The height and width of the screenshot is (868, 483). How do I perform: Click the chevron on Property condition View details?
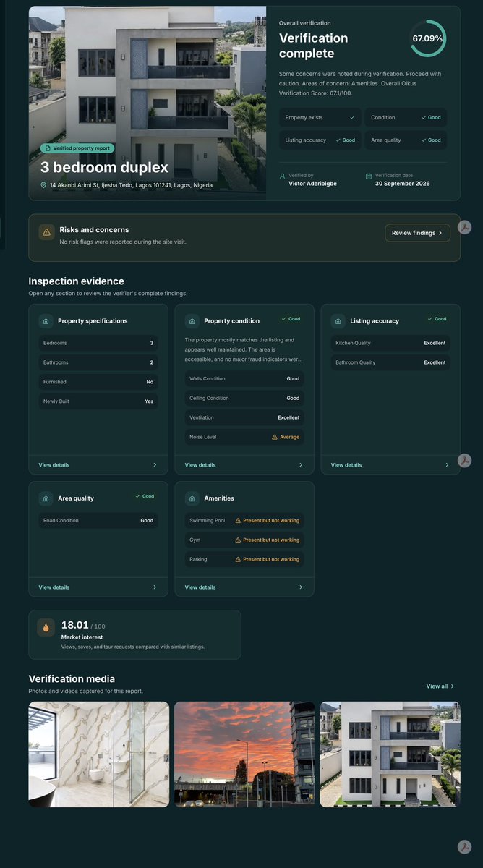coord(301,465)
